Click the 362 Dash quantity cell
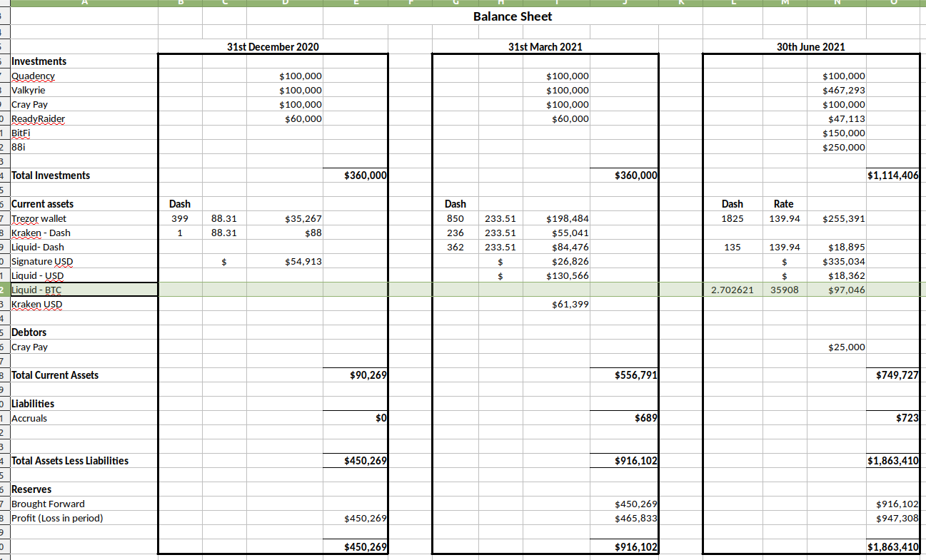Viewport: 926px width, 560px height. pyautogui.click(x=456, y=247)
